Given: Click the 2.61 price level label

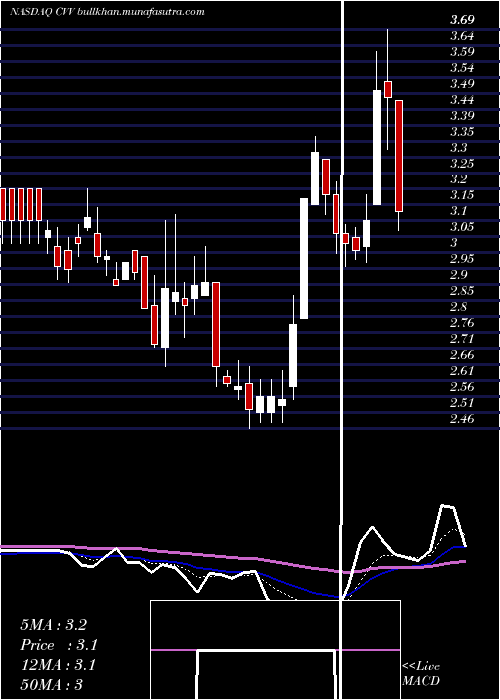Looking at the screenshot, I should click(462, 371).
